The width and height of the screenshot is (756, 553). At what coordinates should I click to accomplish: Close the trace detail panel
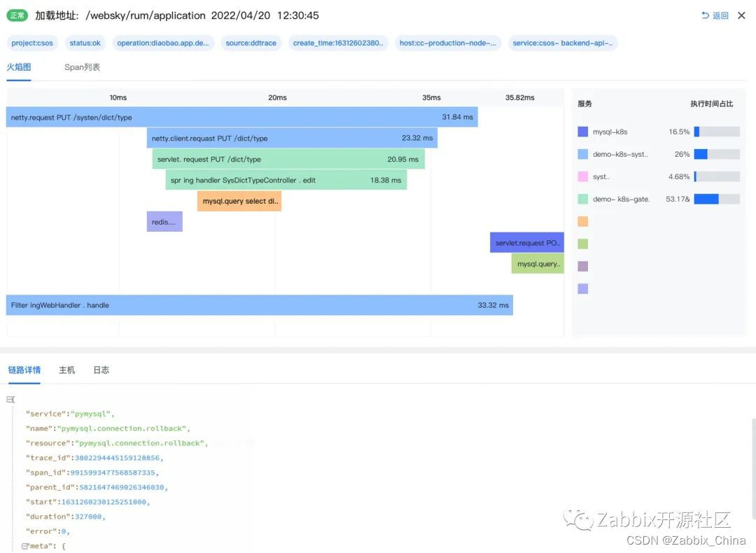point(741,15)
